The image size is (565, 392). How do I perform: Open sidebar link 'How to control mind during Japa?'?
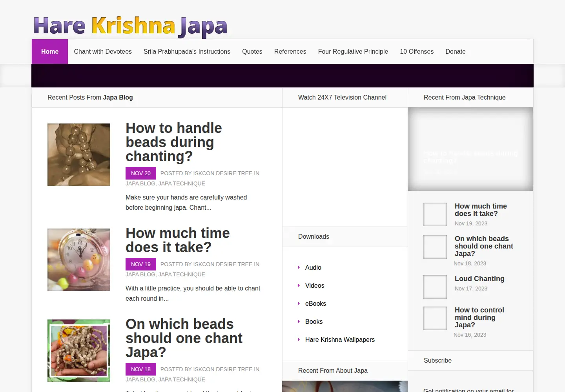(x=479, y=318)
